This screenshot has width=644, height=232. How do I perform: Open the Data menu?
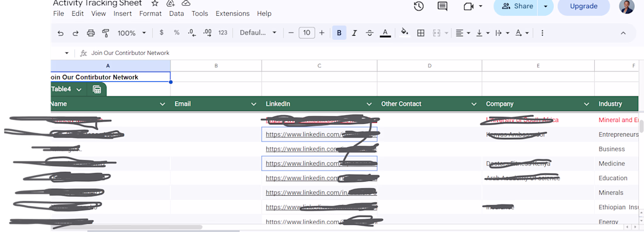[177, 13]
